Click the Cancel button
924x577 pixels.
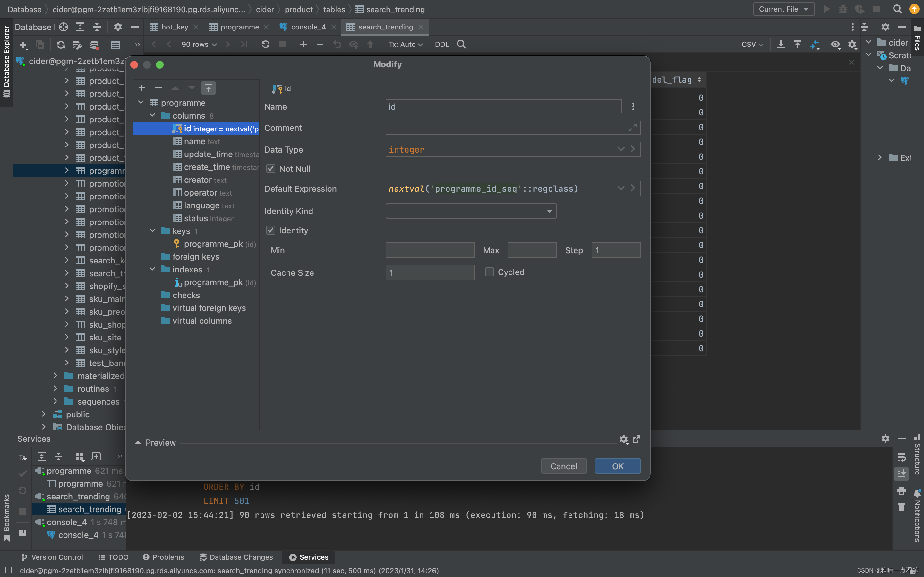pos(564,466)
